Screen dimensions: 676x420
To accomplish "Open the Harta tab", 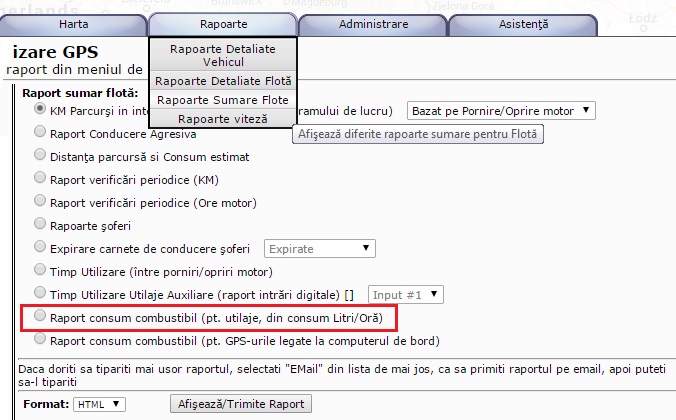I will (x=73, y=22).
